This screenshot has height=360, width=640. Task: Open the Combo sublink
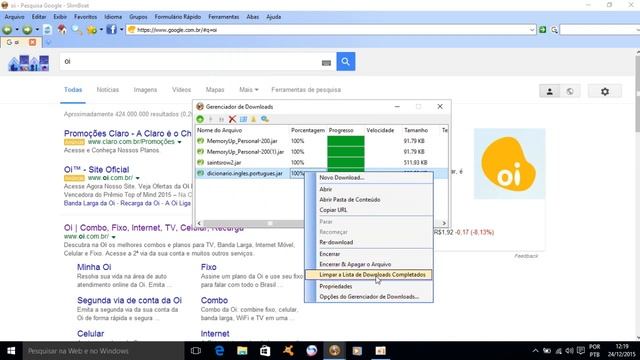click(214, 300)
